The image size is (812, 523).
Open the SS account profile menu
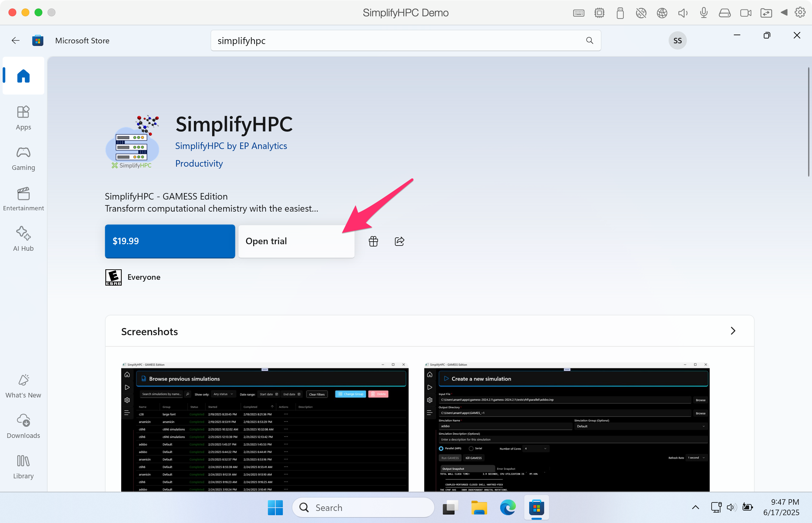[677, 40]
